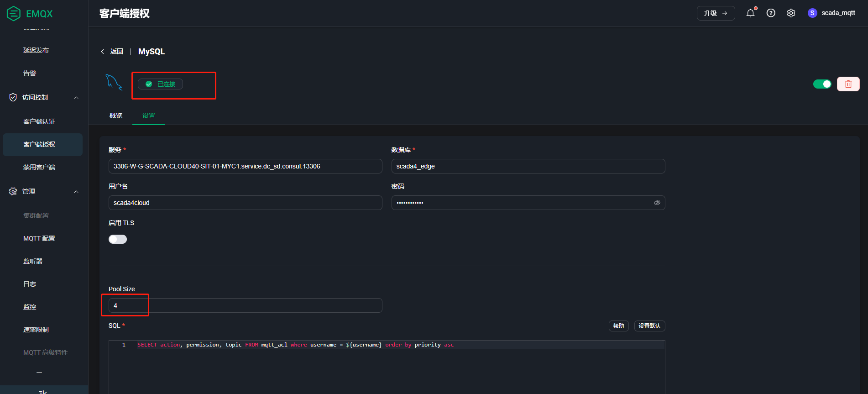The height and width of the screenshot is (394, 868).
Task: Open 客户端认证 in the sidebar
Action: coord(39,121)
